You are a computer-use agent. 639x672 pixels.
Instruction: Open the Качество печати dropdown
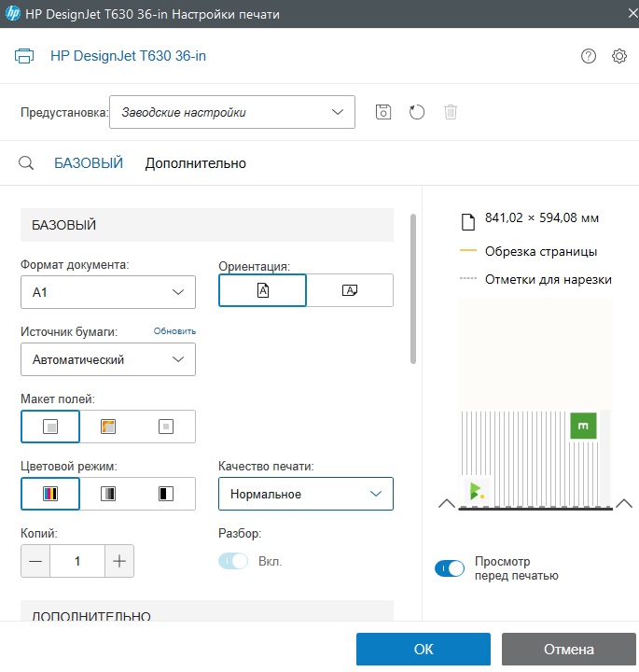click(306, 494)
